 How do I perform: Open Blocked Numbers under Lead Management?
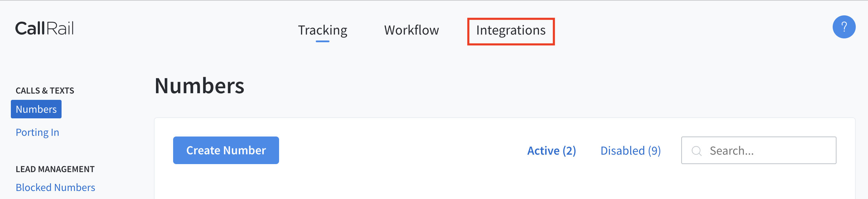(x=55, y=187)
